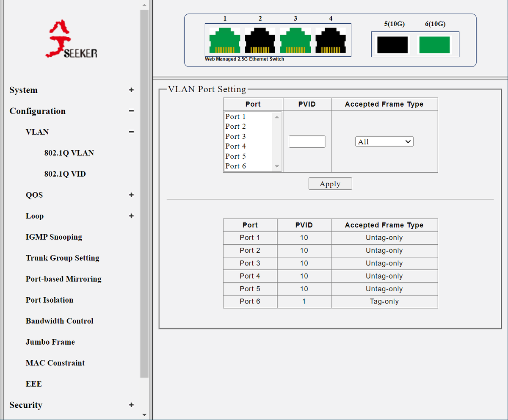Click Port 3 cell in status table
Image resolution: width=508 pixels, height=420 pixels.
pos(250,263)
